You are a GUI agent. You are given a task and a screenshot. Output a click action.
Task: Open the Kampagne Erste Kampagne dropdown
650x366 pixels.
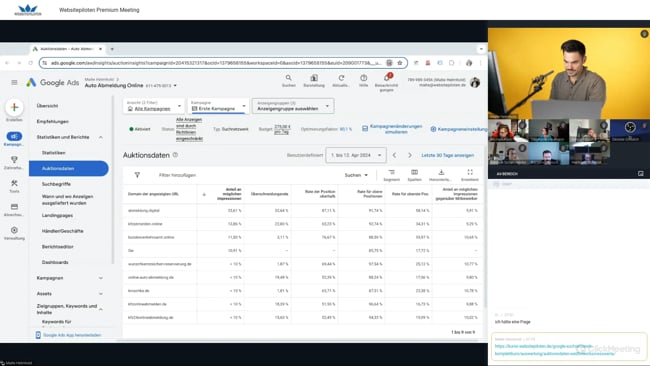pos(218,106)
